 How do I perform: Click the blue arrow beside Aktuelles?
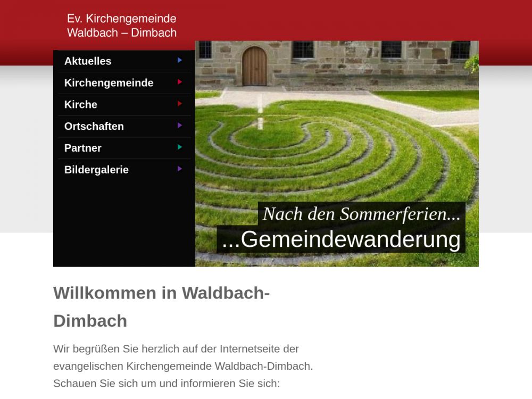[180, 61]
